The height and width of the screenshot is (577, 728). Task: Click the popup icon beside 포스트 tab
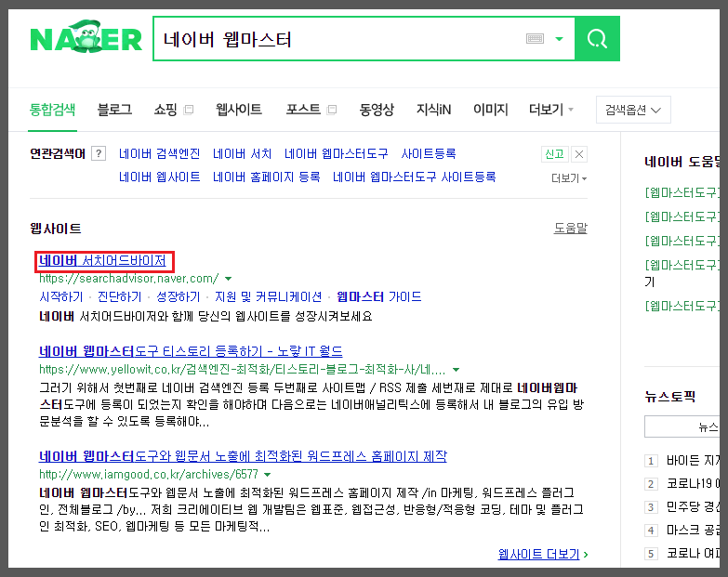[332, 110]
